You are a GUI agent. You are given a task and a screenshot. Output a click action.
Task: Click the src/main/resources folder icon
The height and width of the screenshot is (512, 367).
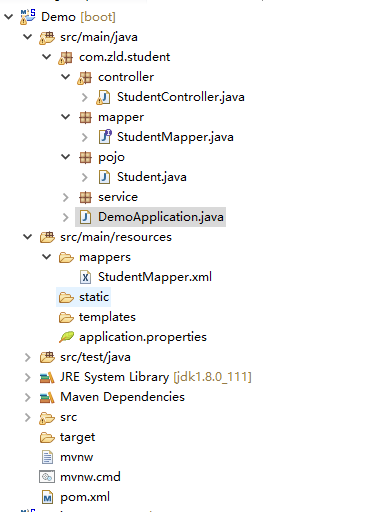coord(47,237)
